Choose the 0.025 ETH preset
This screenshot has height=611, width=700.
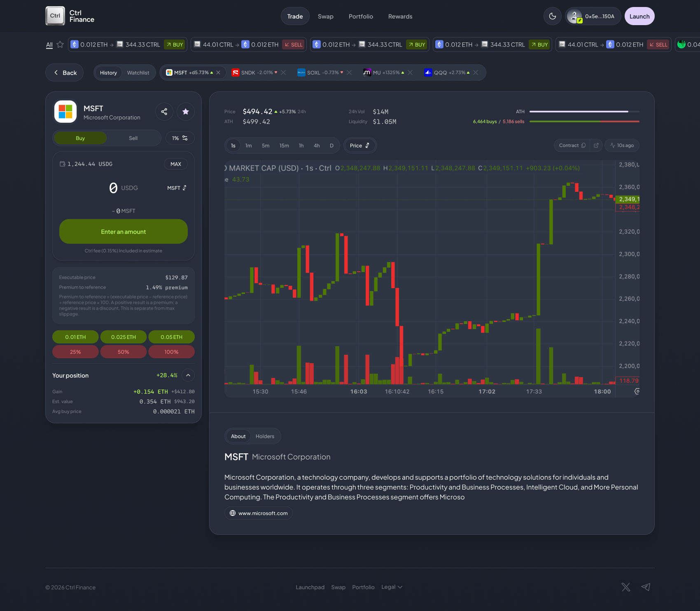(x=124, y=337)
